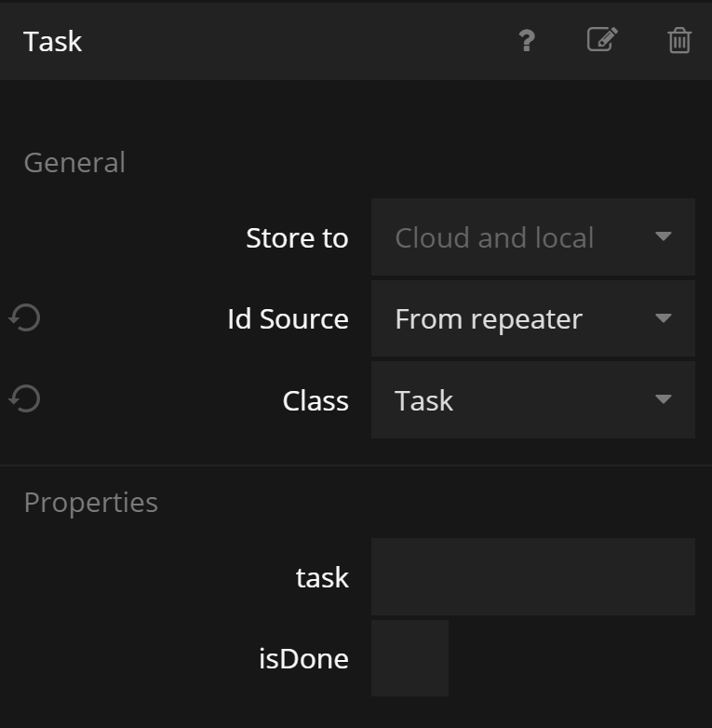This screenshot has width=712, height=728.
Task: Click the General section heading
Action: (74, 163)
